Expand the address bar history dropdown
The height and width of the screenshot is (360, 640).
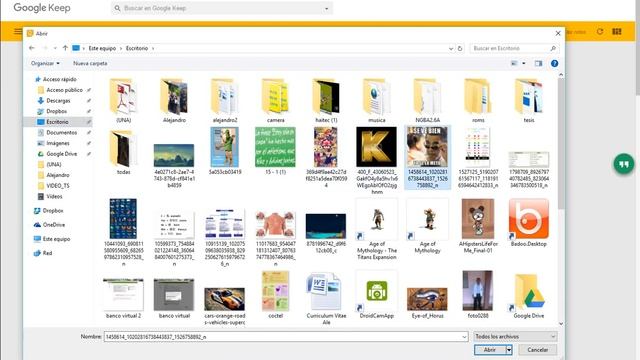(451, 48)
